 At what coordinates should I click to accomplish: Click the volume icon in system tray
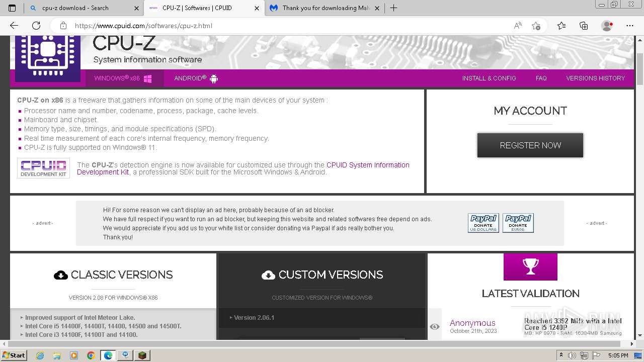[x=572, y=355]
